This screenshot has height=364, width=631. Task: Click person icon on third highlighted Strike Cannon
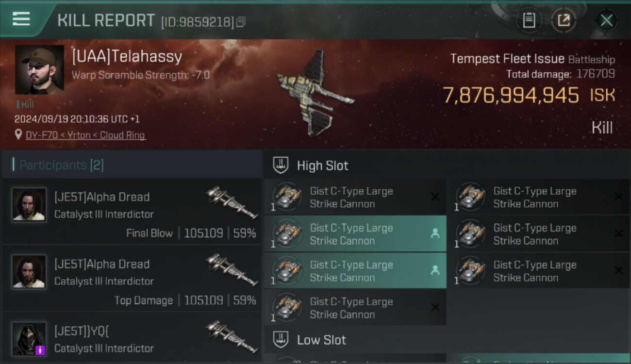pos(435,270)
